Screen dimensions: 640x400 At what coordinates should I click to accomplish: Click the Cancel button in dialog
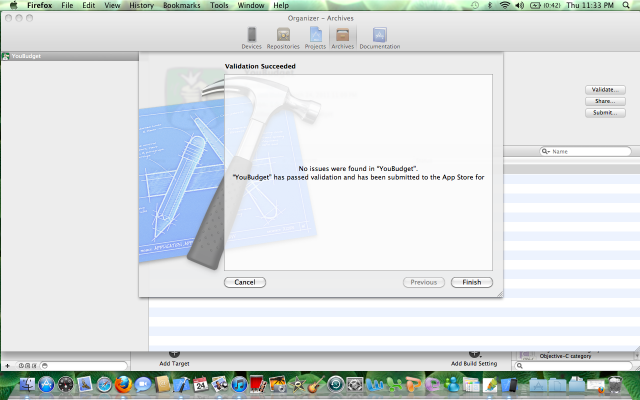pos(245,282)
